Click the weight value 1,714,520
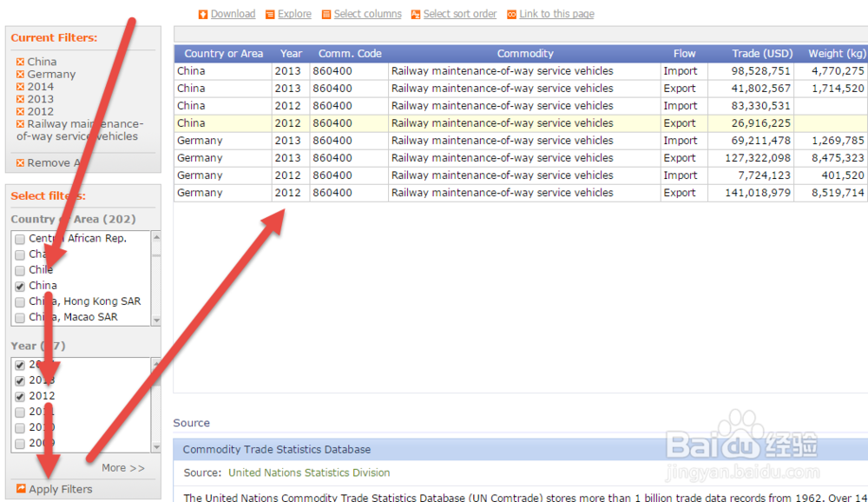Image resolution: width=868 pixels, height=502 pixels. (838, 88)
